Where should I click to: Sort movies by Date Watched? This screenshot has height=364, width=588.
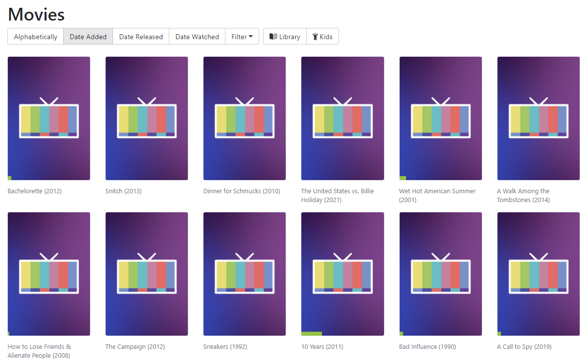(x=197, y=37)
